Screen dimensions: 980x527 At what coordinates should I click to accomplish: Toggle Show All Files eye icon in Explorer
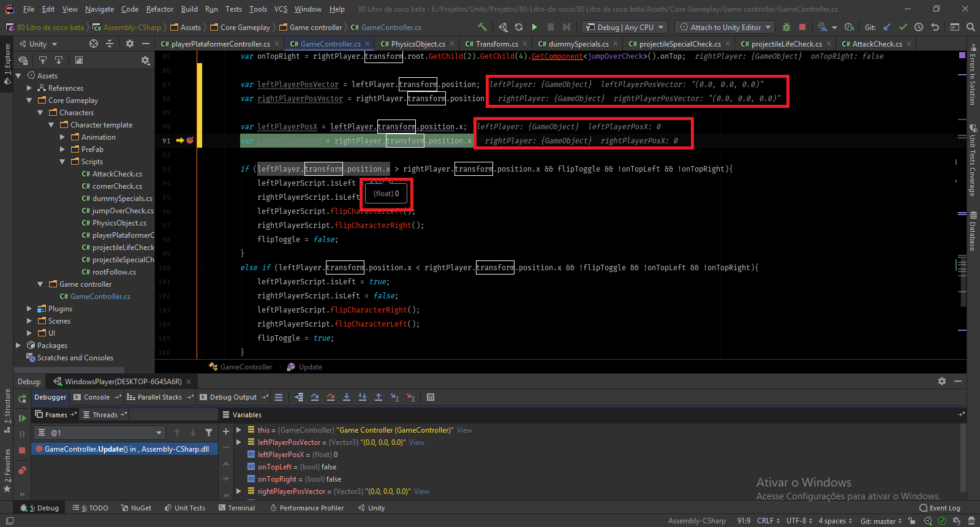coord(23,60)
